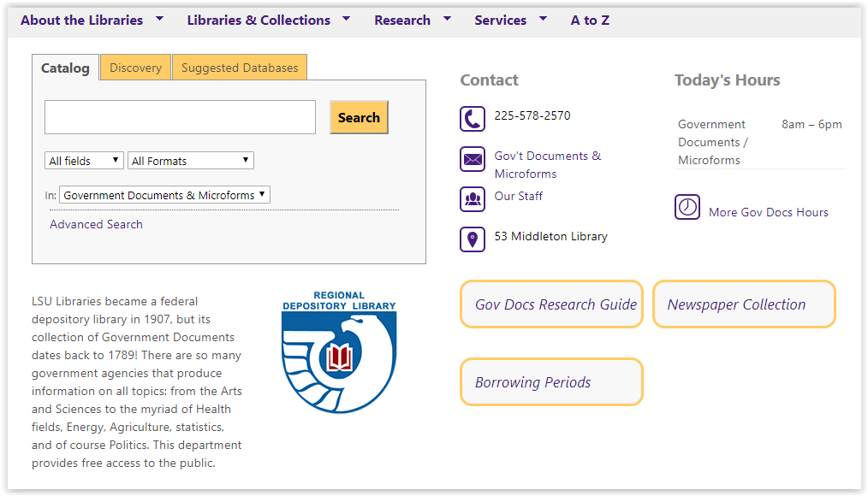Click the 53 Middleton Library address
This screenshot has width=868, height=496.
coord(550,237)
